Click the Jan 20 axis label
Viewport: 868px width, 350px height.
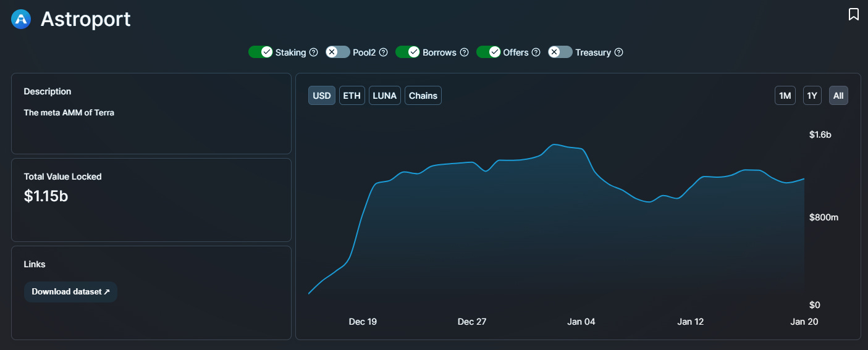[x=804, y=322]
